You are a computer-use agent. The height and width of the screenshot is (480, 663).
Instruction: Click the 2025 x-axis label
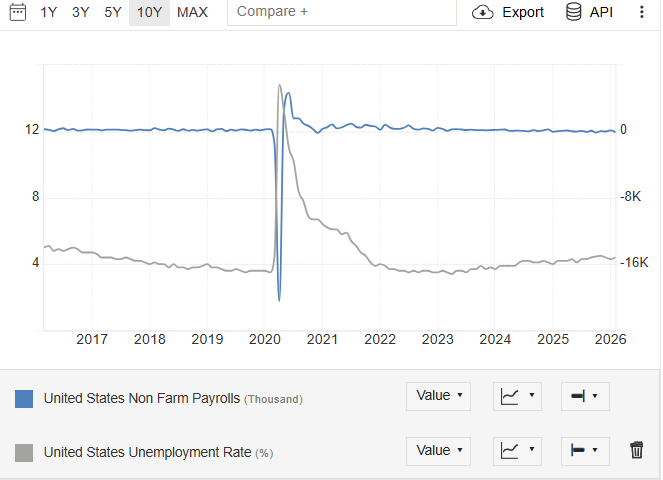(x=553, y=339)
